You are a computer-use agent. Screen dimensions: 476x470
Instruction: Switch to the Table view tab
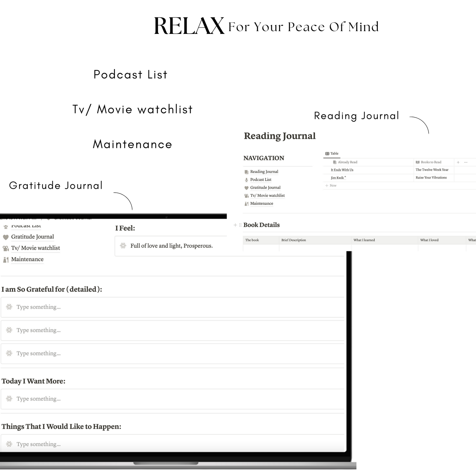(332, 154)
